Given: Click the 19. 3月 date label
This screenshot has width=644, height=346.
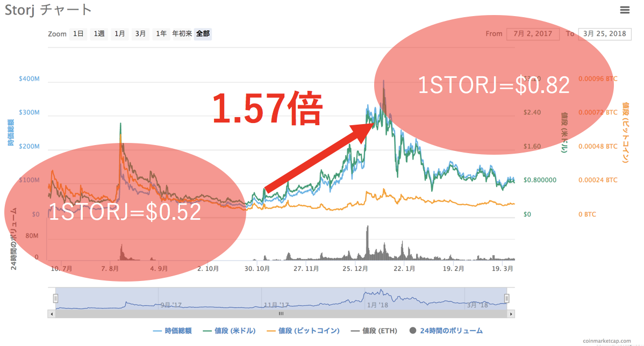Looking at the screenshot, I should tap(502, 269).
